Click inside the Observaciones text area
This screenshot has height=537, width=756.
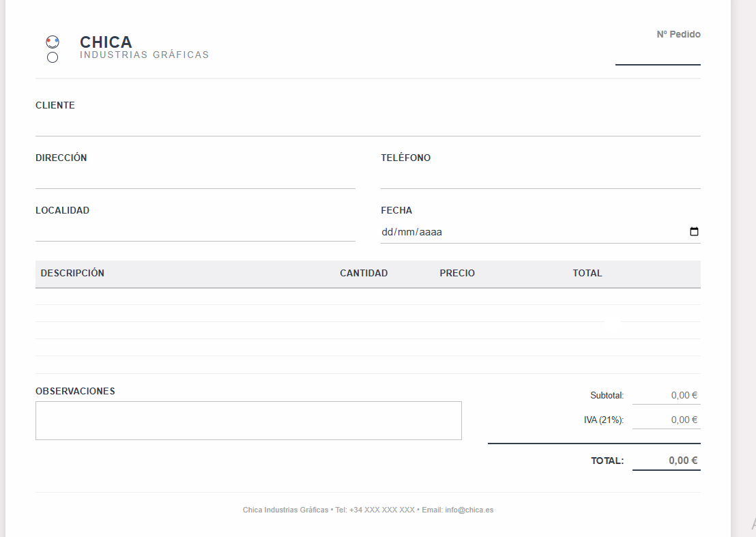coord(248,420)
